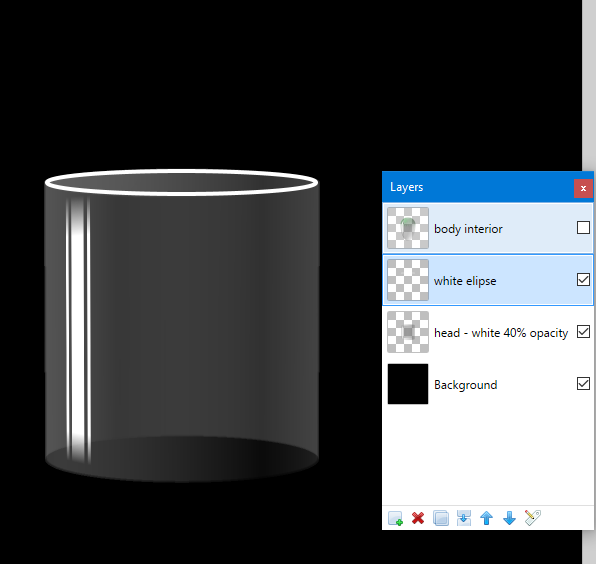Close the Layers panel
This screenshot has width=596, height=564.
click(x=583, y=189)
